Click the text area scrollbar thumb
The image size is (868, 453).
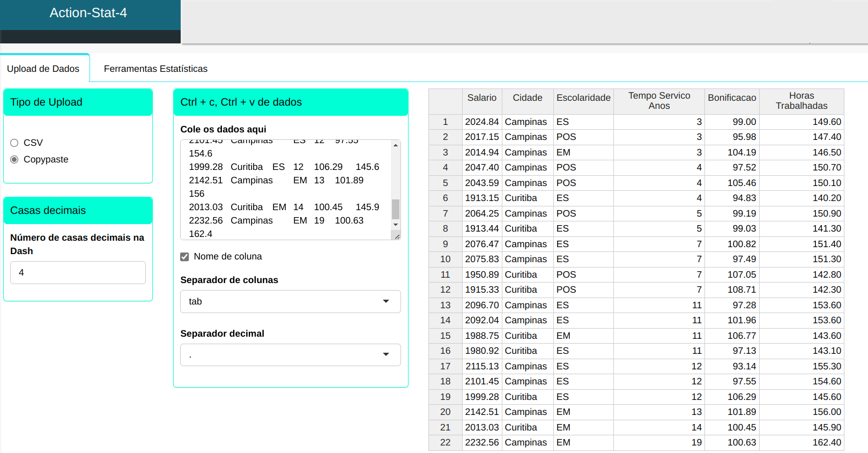(x=396, y=209)
